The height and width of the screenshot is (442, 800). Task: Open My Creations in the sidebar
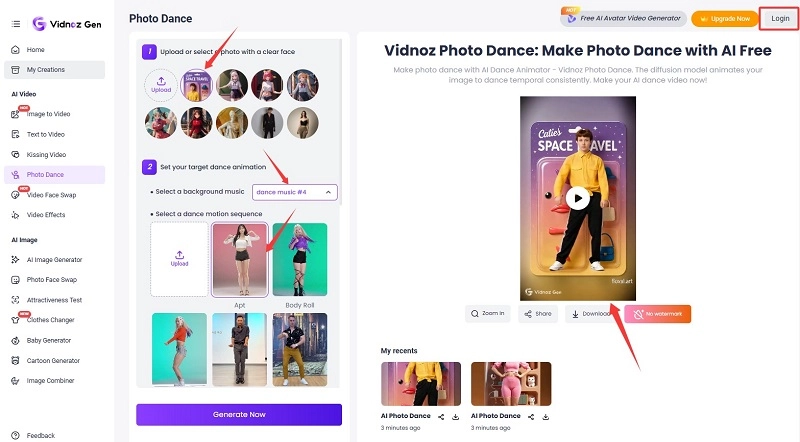tap(55, 69)
